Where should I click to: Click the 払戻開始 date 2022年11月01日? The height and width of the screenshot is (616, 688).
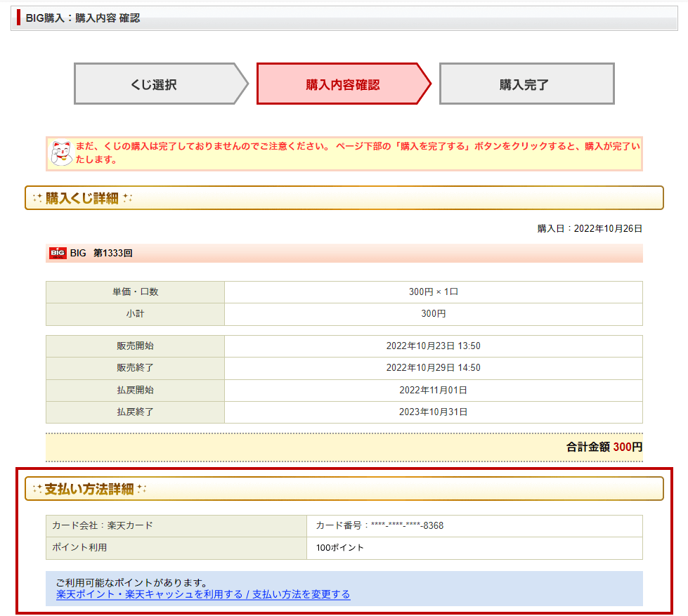433,390
